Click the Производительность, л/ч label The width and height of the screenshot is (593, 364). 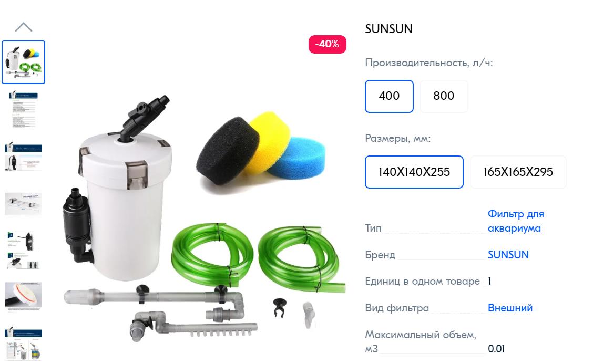[x=429, y=63]
